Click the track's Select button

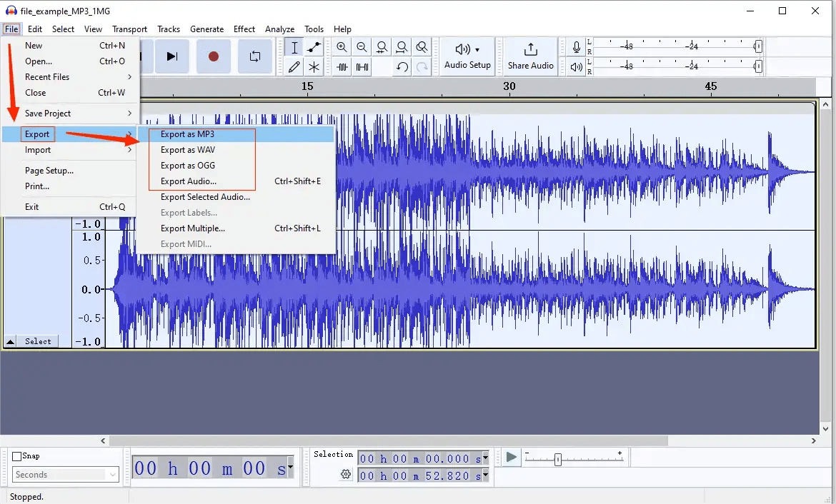coord(38,341)
